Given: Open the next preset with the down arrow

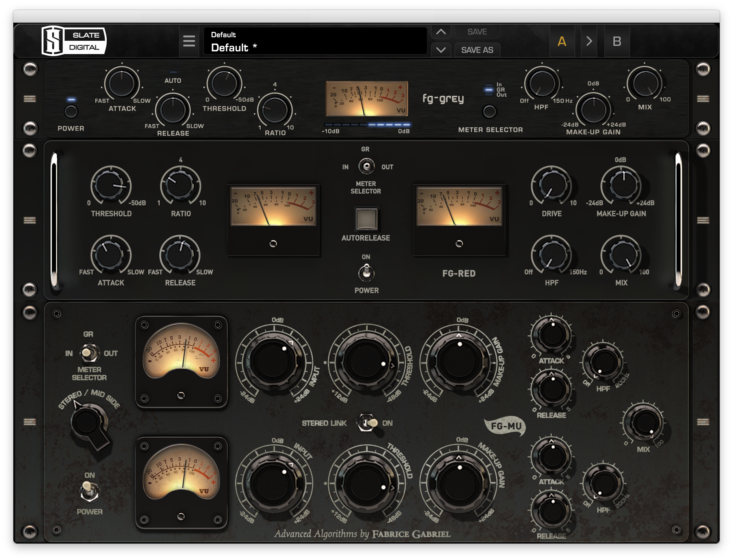Looking at the screenshot, I should coord(441,50).
